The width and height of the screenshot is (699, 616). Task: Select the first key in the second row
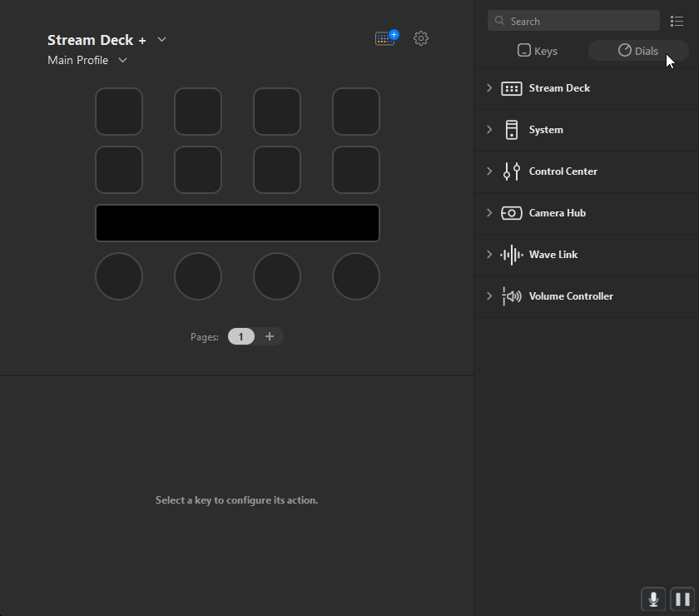click(119, 170)
